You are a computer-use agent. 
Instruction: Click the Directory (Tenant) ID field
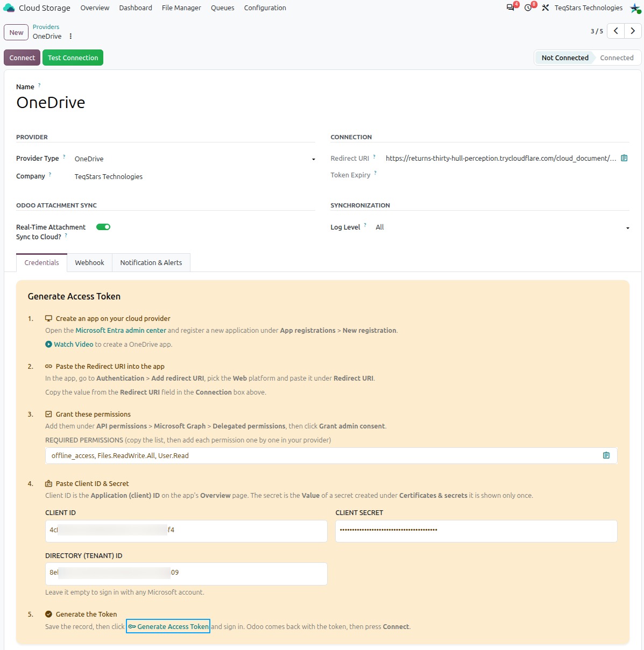(186, 574)
